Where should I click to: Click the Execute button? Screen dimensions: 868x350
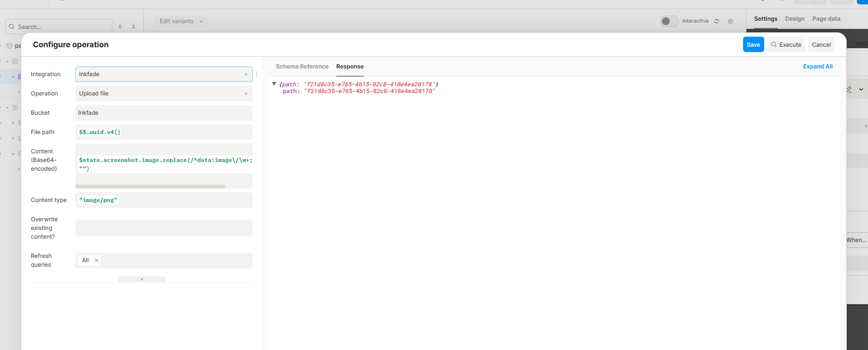pos(786,44)
